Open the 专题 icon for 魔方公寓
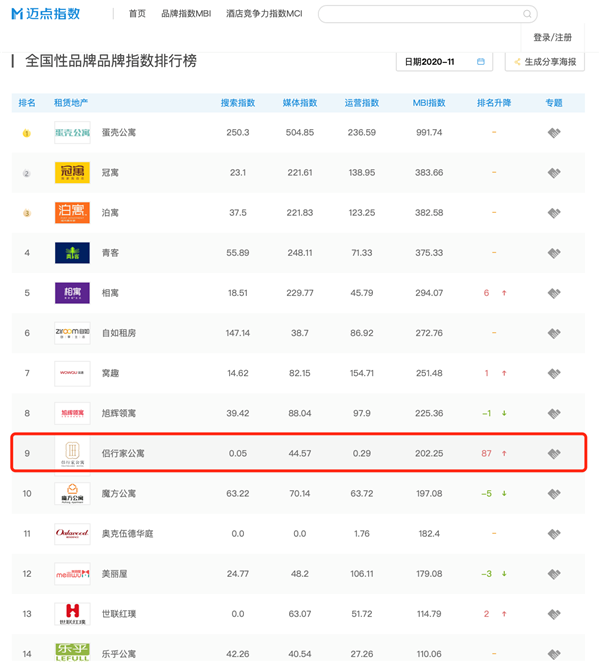 click(554, 493)
